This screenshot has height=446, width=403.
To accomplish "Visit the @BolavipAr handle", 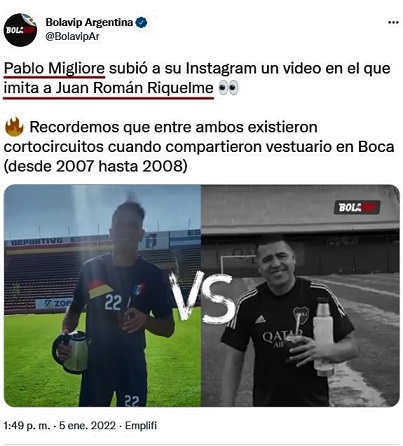I will click(x=72, y=36).
